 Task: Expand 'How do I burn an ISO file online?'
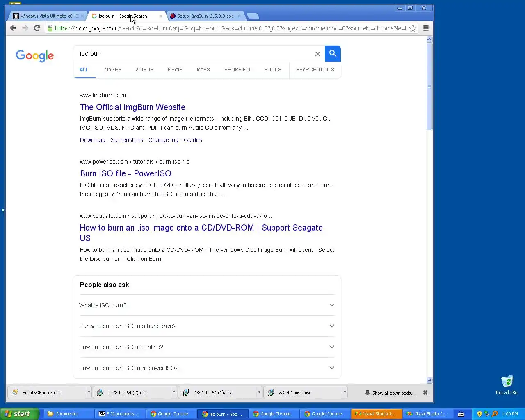tap(207, 347)
